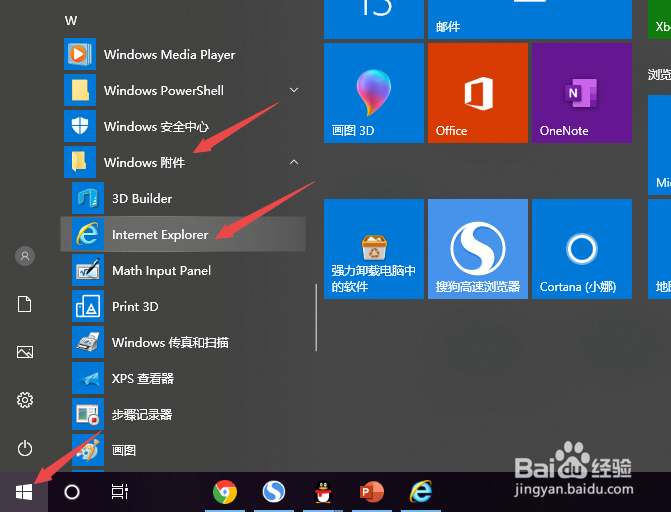Open the 邮件 mail tile
Screen dimensions: 671x512
(530, 19)
